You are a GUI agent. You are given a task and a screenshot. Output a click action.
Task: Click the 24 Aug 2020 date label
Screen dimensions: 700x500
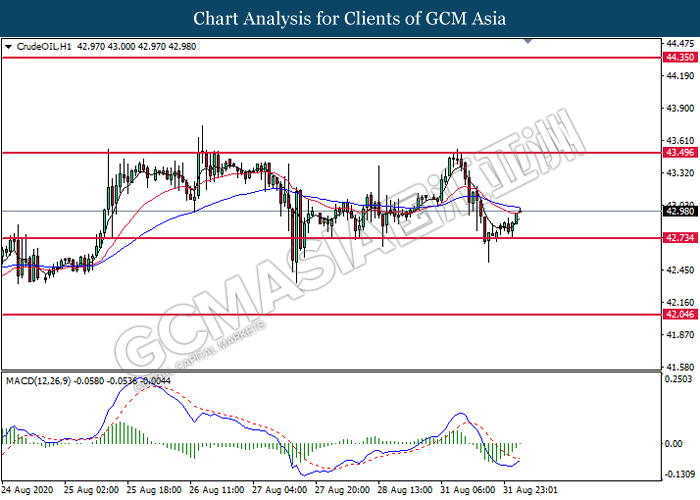click(29, 491)
